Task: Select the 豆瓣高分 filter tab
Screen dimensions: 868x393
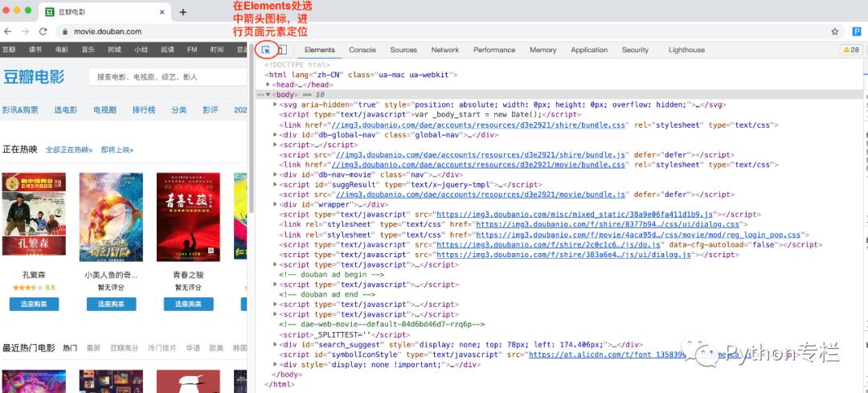Action: click(x=124, y=348)
